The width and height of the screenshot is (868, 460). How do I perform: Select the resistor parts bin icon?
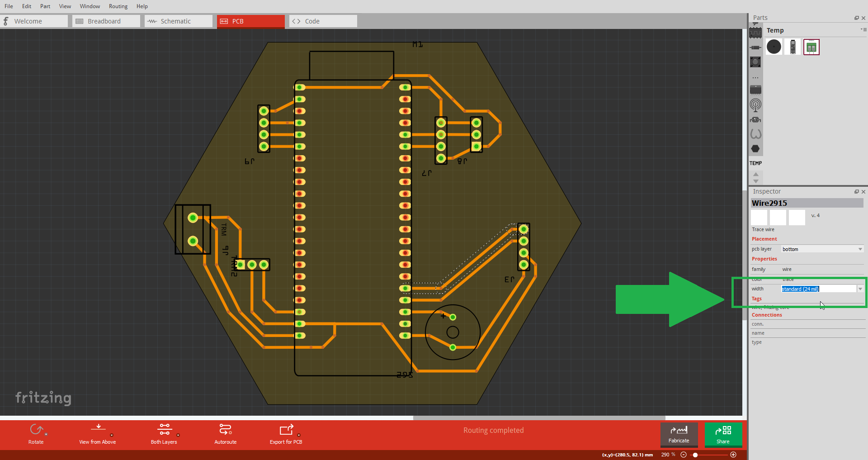pos(755,47)
